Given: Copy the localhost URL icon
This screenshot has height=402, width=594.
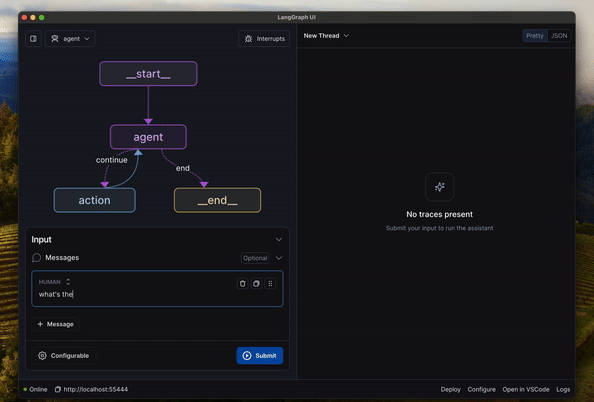Looking at the screenshot, I should coord(58,389).
